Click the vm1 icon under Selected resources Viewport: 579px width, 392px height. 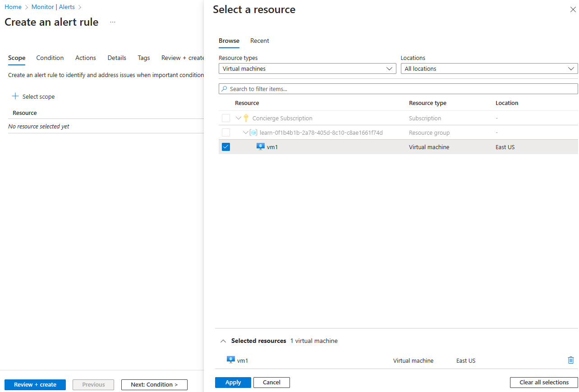point(231,360)
